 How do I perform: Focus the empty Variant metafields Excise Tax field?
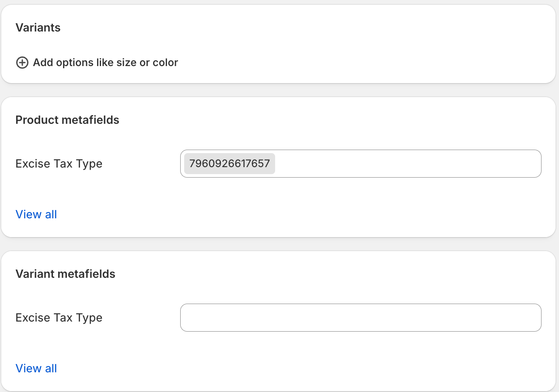pyautogui.click(x=360, y=318)
